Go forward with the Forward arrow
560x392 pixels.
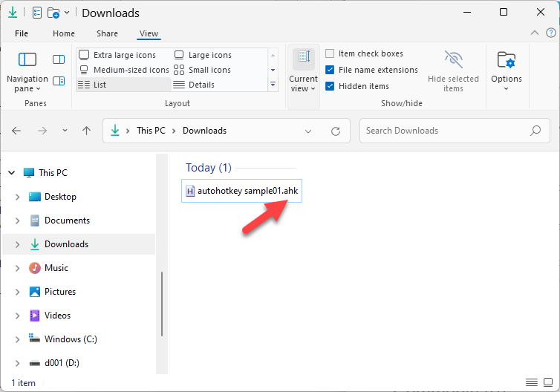point(42,131)
